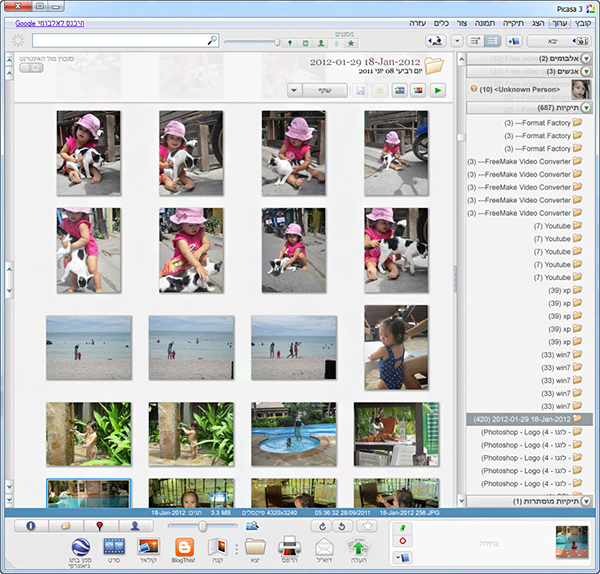Click the create new album plus icon

[513, 41]
